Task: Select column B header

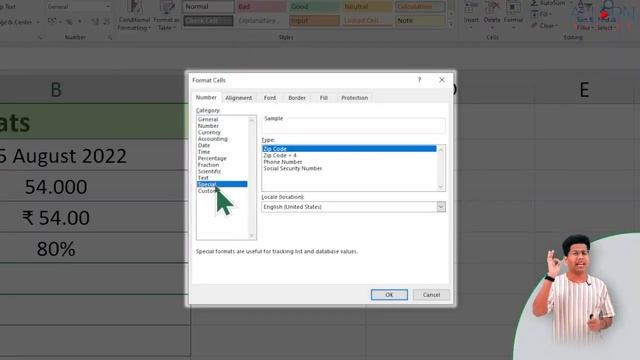Action: 56,89
